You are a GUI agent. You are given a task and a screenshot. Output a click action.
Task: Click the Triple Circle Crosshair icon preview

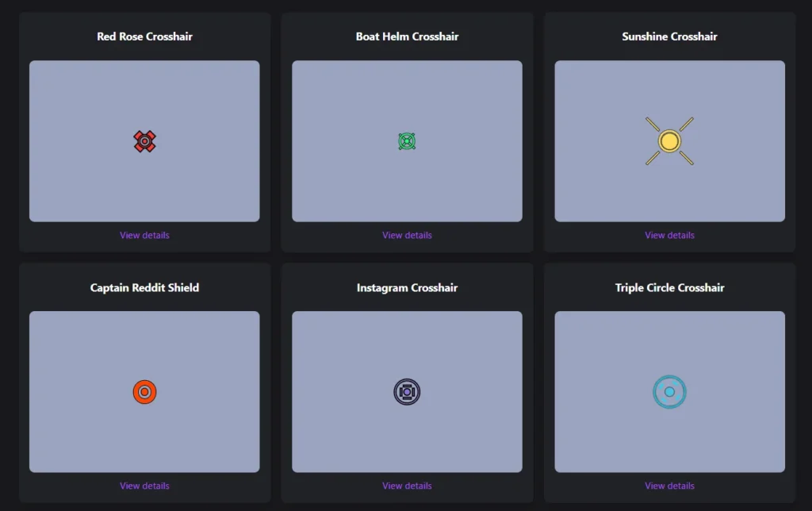[x=669, y=391]
